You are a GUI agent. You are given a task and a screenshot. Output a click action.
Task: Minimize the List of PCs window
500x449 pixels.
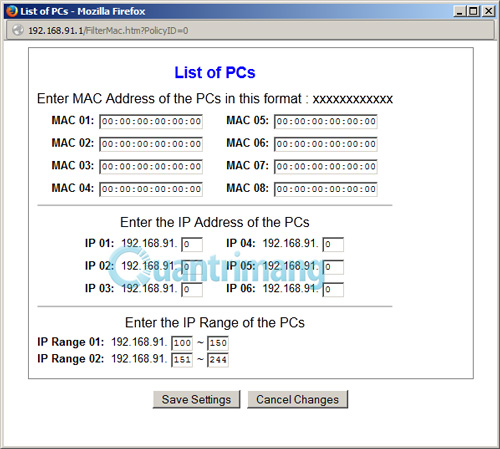pyautogui.click(x=460, y=11)
